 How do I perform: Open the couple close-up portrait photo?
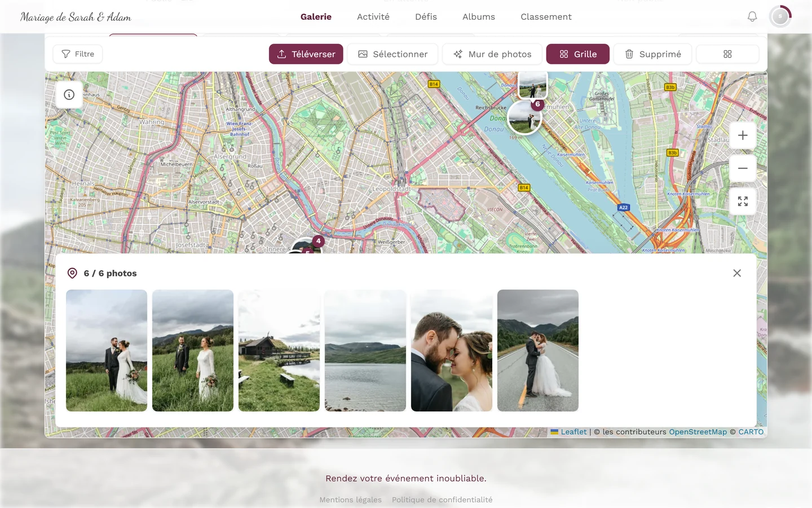(x=452, y=351)
